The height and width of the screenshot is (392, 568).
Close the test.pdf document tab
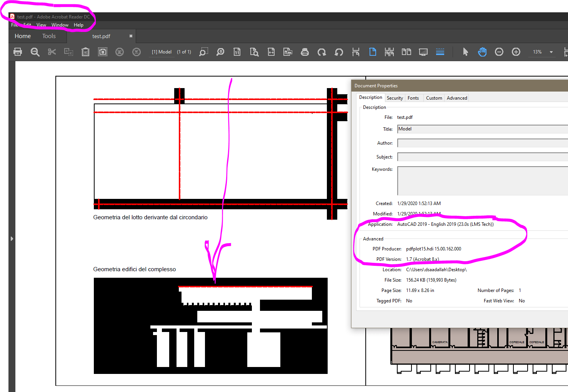coord(131,35)
